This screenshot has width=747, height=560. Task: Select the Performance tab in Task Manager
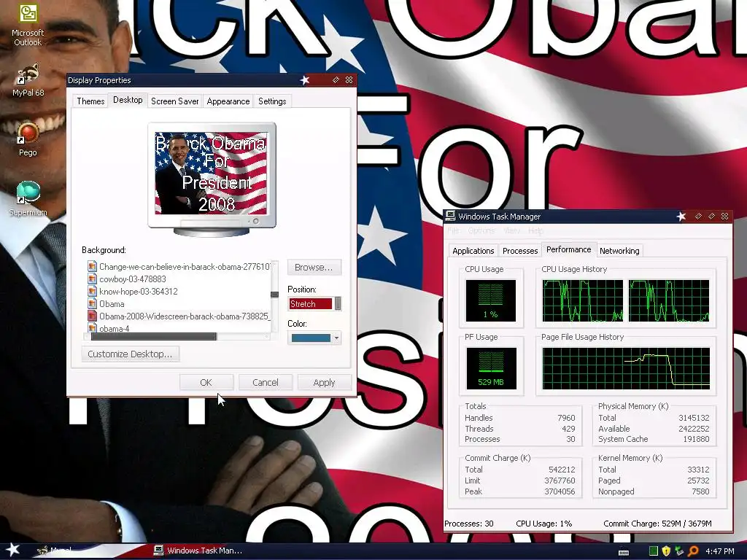568,249
